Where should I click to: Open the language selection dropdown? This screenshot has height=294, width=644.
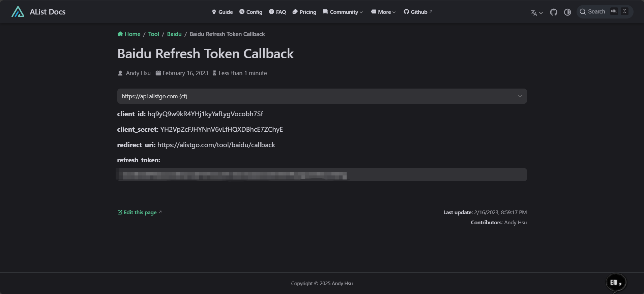[x=536, y=12]
